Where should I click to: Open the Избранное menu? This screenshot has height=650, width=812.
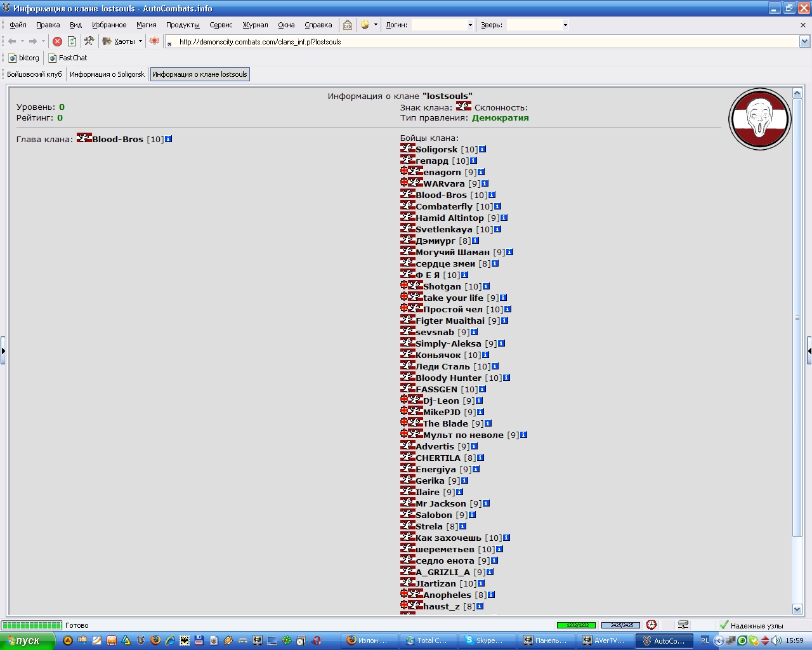(109, 25)
